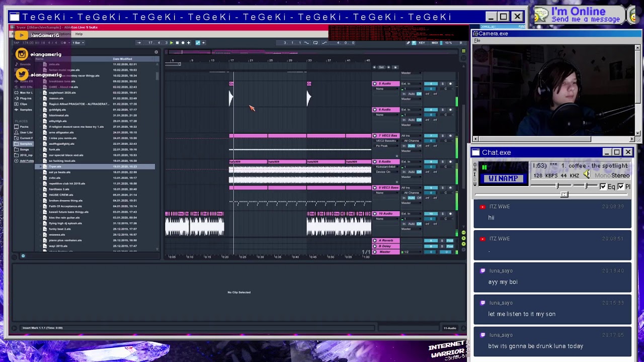The height and width of the screenshot is (362, 644).
Task: Solo the 5 Audio track
Action: coord(443,83)
